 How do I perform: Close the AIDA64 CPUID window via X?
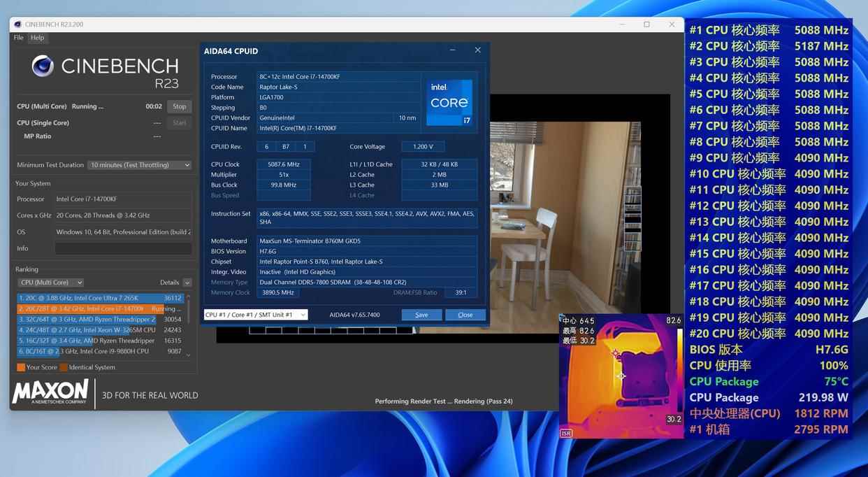[x=478, y=50]
